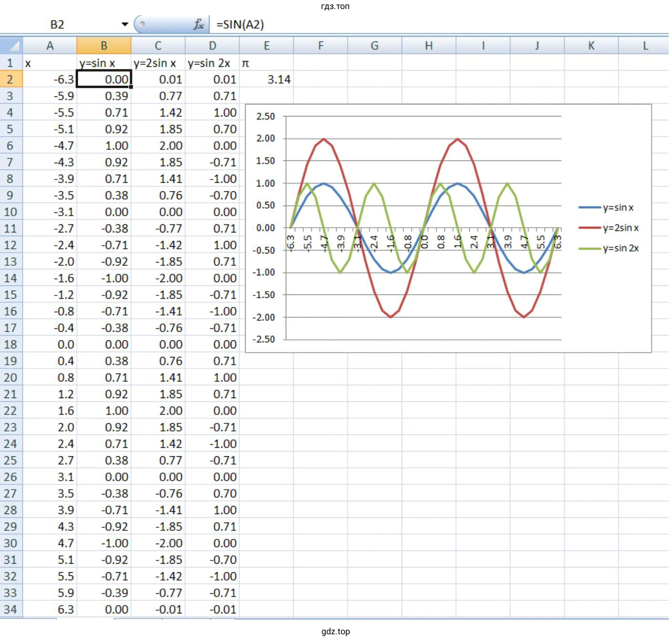Image resolution: width=672 pixels, height=641 pixels.
Task: Select column A header
Action: click(50, 46)
